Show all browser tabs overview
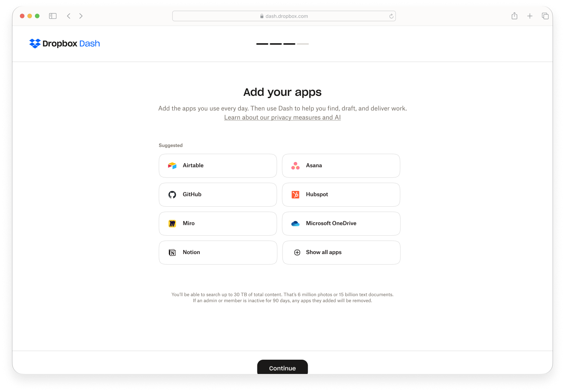Image resolution: width=565 pixels, height=392 pixels. (545, 16)
